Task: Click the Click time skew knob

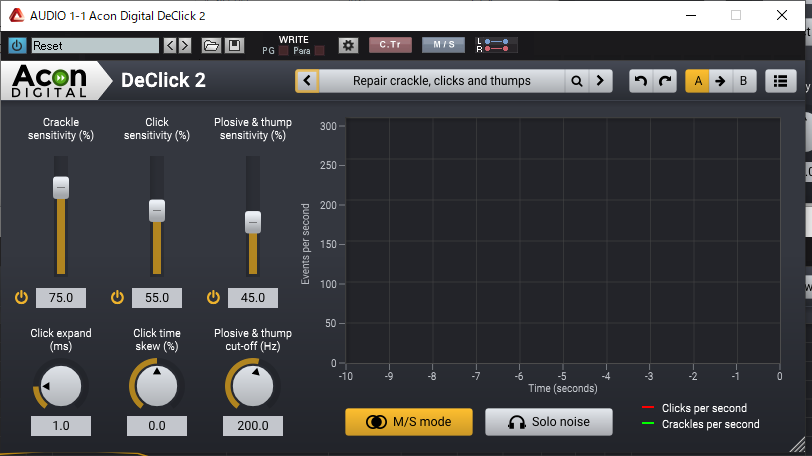Action: [x=157, y=386]
